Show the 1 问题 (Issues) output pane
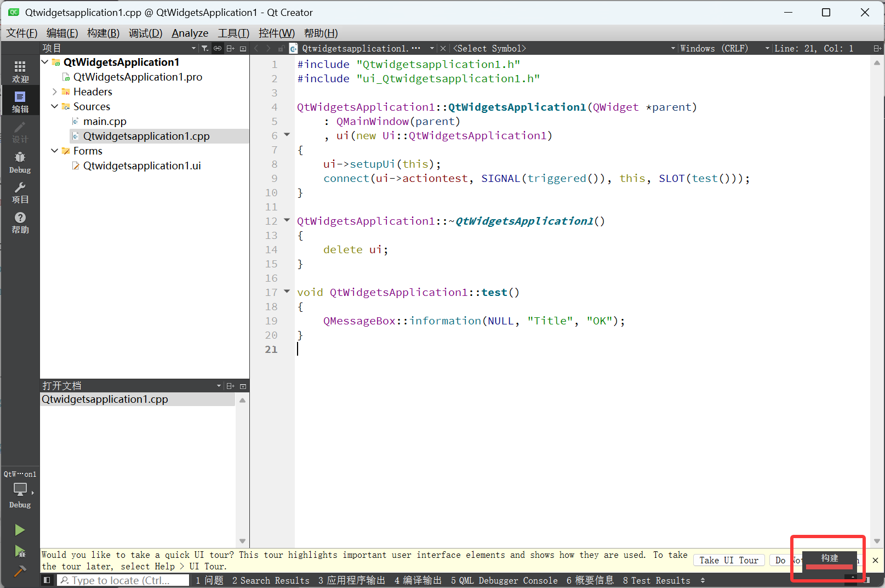 click(x=210, y=580)
